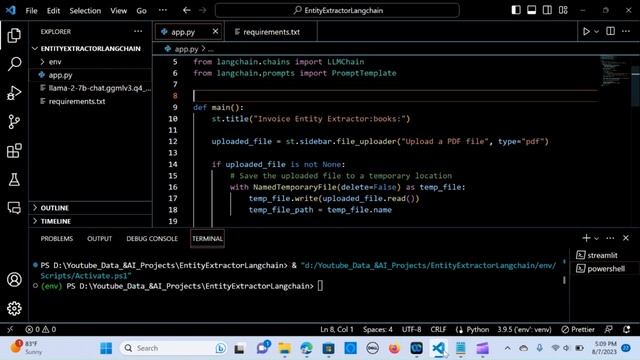Open the run options dropdown arrow
Screen dimensions: 640x360
tap(596, 31)
